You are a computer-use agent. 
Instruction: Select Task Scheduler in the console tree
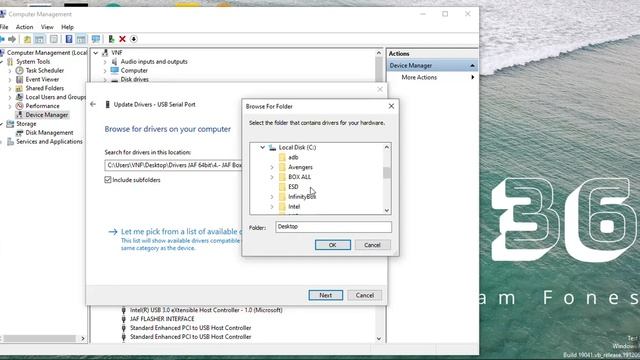44,71
